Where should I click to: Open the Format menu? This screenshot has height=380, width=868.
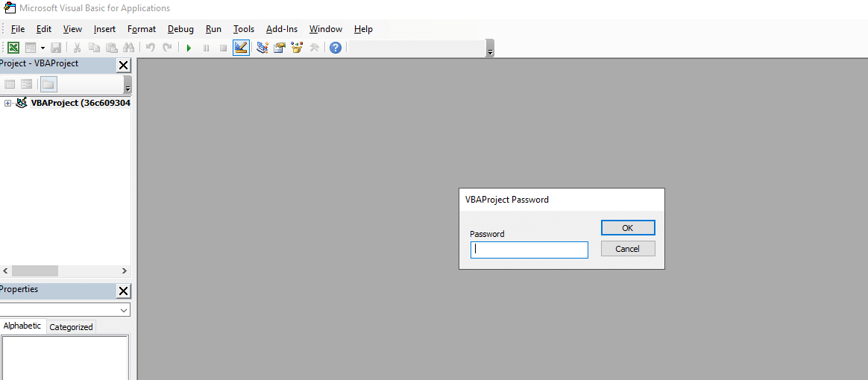tap(142, 29)
